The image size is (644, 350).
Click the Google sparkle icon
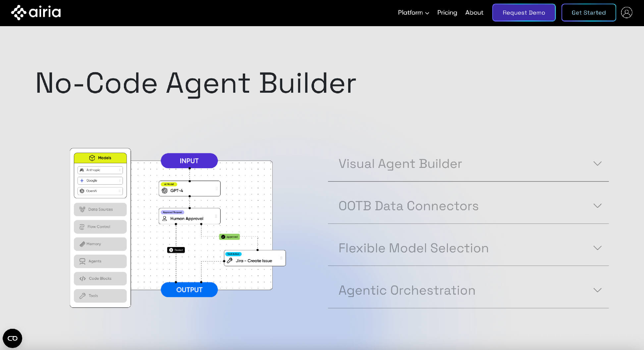pos(82,180)
